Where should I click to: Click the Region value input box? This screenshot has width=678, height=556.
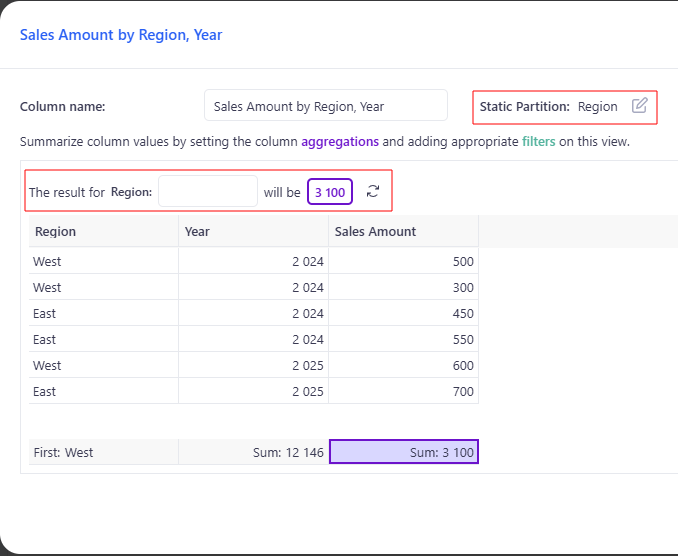tap(208, 191)
